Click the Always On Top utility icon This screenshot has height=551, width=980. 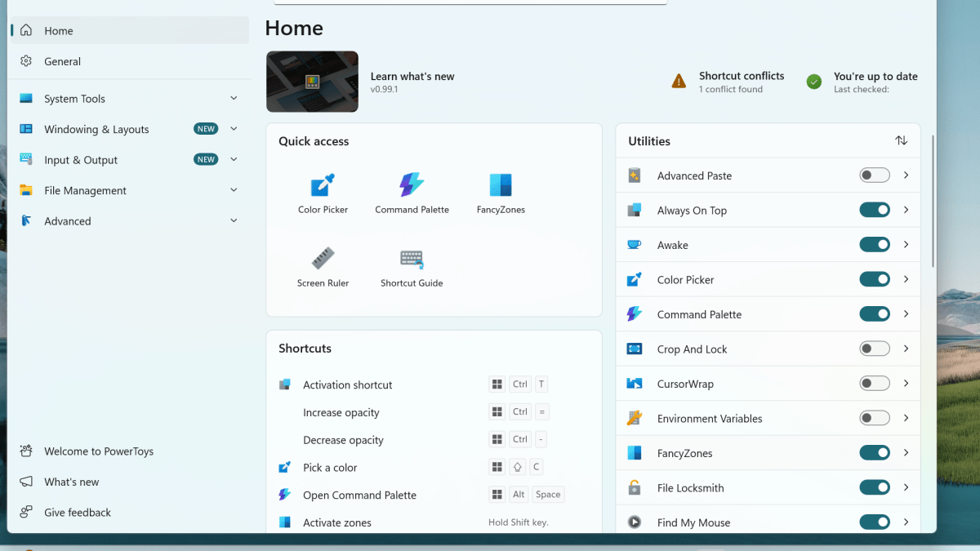(x=635, y=211)
